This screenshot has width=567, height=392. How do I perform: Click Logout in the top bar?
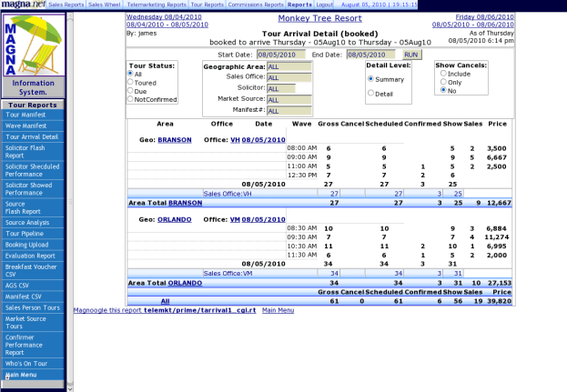coord(324,5)
